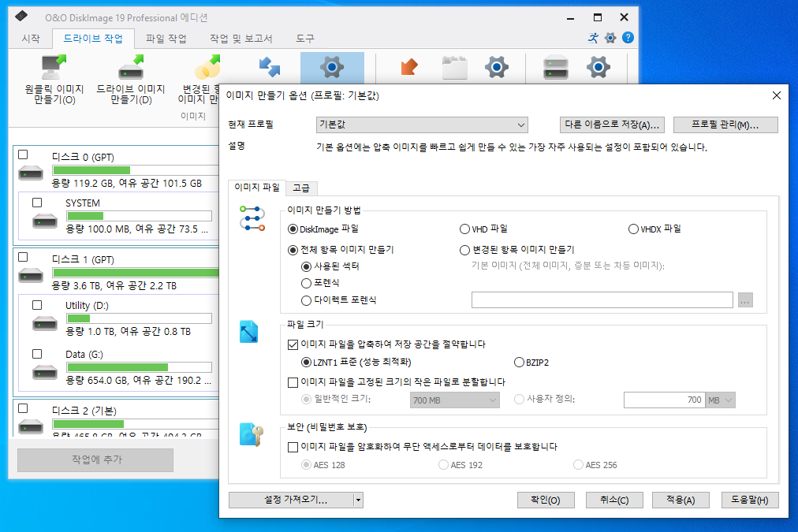798x532 pixels.
Task: Click the Data (G:) drive icon
Action: pos(45,373)
